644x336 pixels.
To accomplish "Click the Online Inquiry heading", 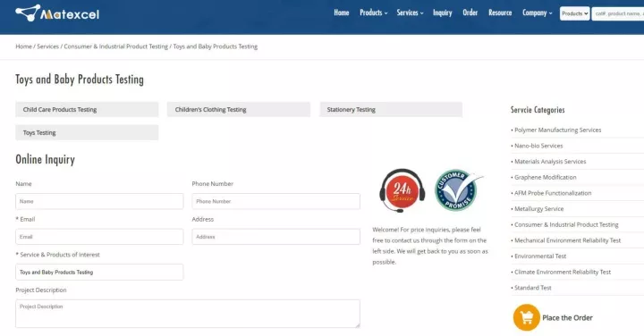I will (46, 160).
